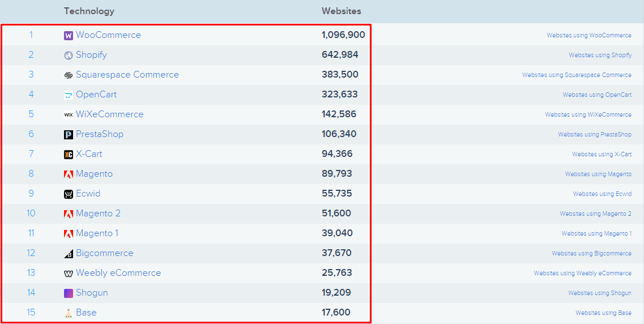644x324 pixels.
Task: Follow 'Websites using Magento' link in row 8
Action: [598, 174]
